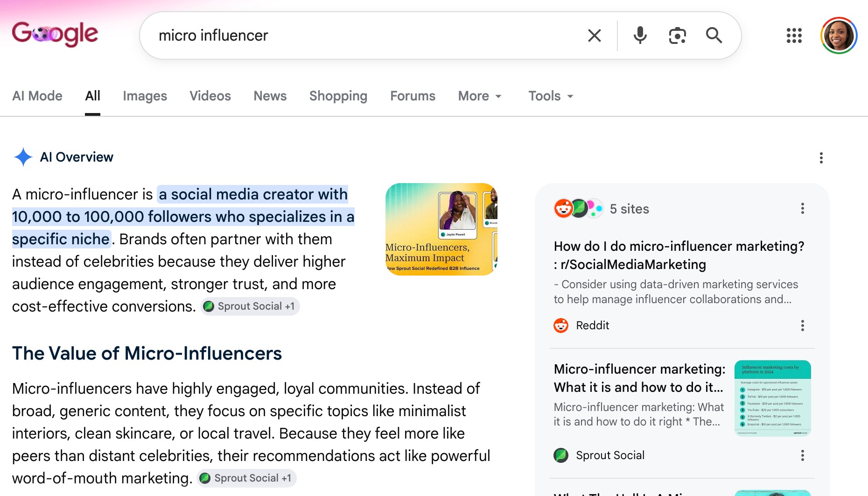
Task: Open the account profile avatar
Action: coord(839,35)
